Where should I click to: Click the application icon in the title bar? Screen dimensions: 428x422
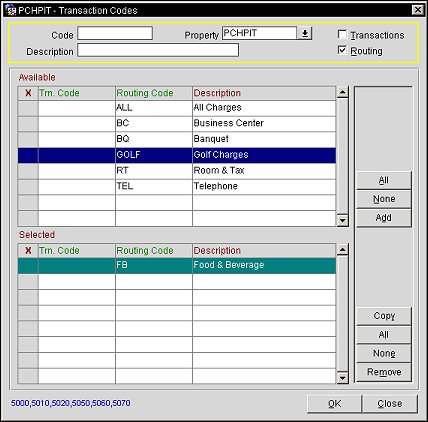tap(10, 10)
